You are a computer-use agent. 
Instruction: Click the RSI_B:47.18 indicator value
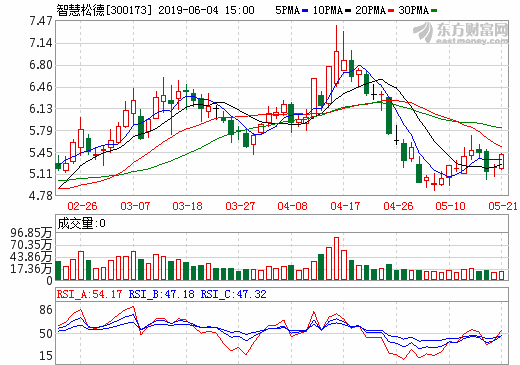pos(161,294)
